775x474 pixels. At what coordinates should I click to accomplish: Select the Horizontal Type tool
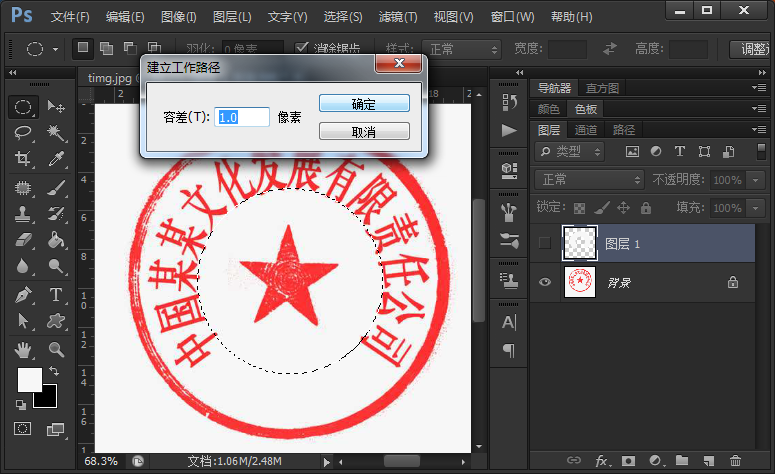click(x=55, y=295)
